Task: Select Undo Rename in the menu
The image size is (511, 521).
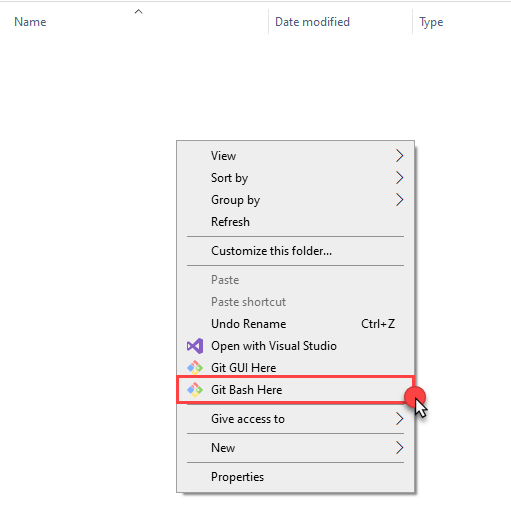Action: click(295, 324)
